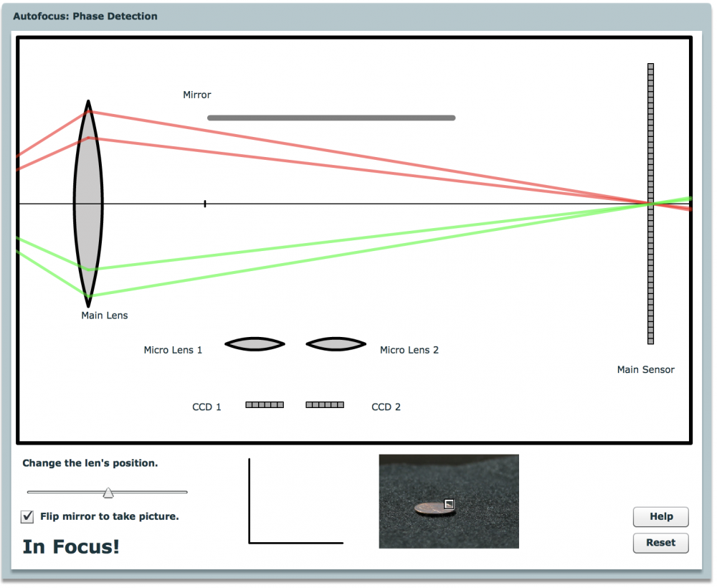Open the Help button
The height and width of the screenshot is (588, 717).
tap(661, 517)
